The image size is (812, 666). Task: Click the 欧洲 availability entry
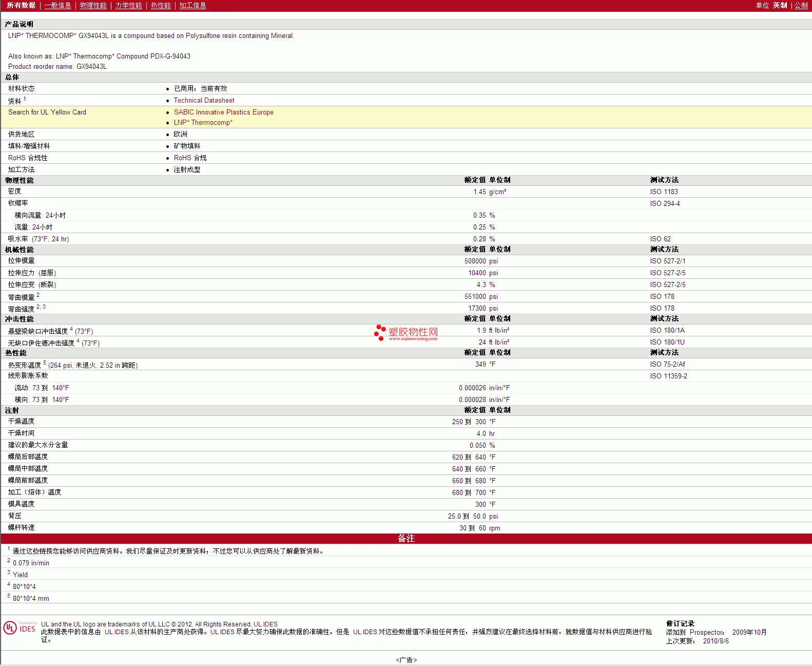click(x=180, y=135)
